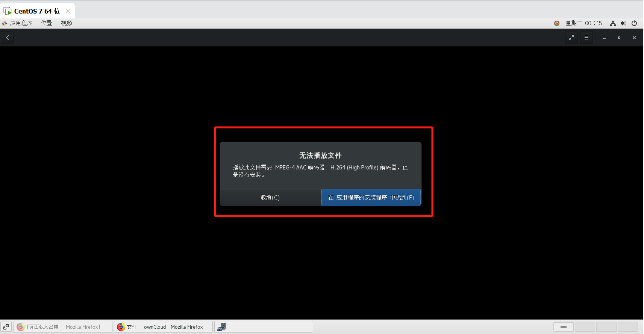Switch to the video player taskbar entry

point(264,327)
